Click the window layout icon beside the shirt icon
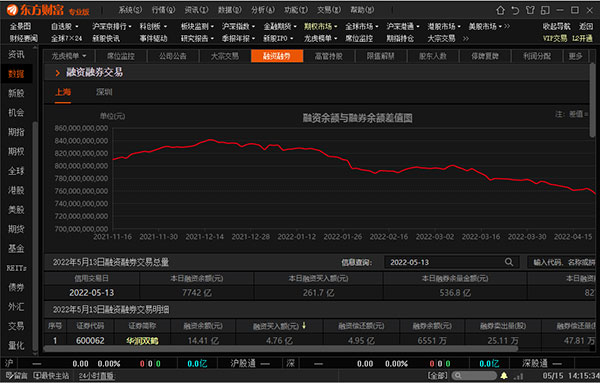This screenshot has width=600, height=383. pyautogui.click(x=545, y=10)
